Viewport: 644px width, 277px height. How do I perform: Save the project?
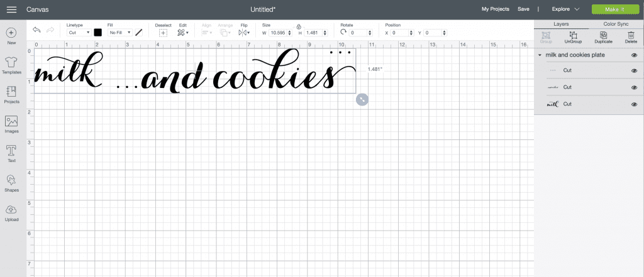(523, 9)
